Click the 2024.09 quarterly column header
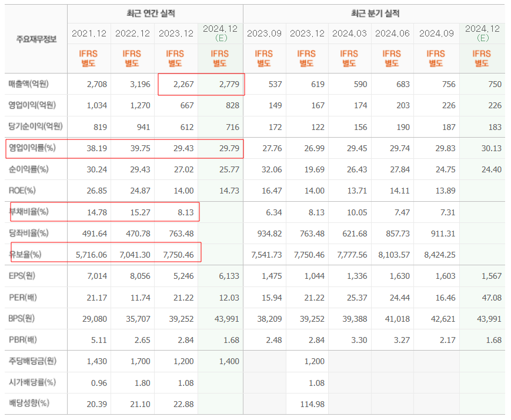The width and height of the screenshot is (511, 420). (x=436, y=34)
